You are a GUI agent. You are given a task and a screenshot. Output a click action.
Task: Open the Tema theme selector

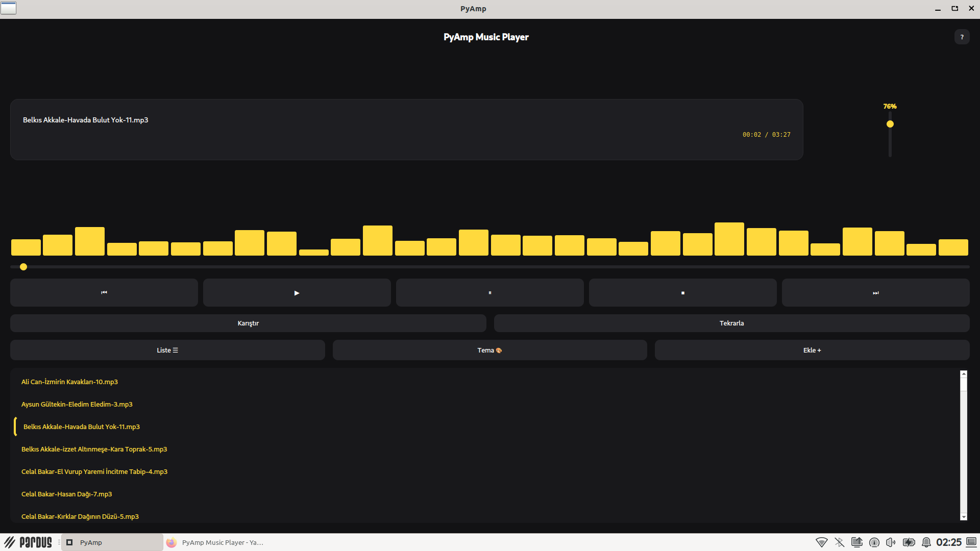click(x=489, y=350)
